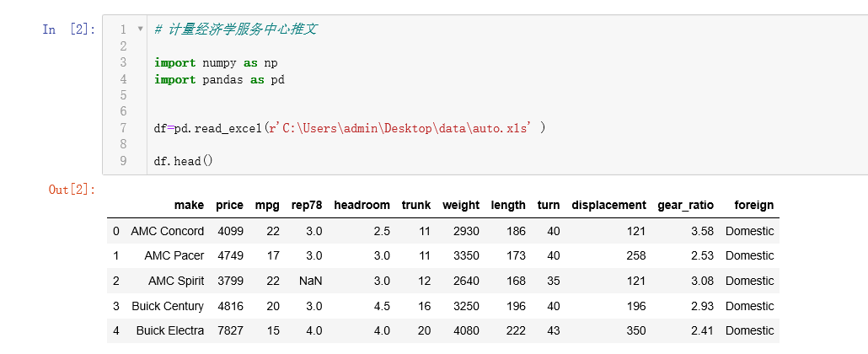Viewport: 868px width, 354px height.
Task: Click line number 7 in the gutter
Action: pos(123,128)
